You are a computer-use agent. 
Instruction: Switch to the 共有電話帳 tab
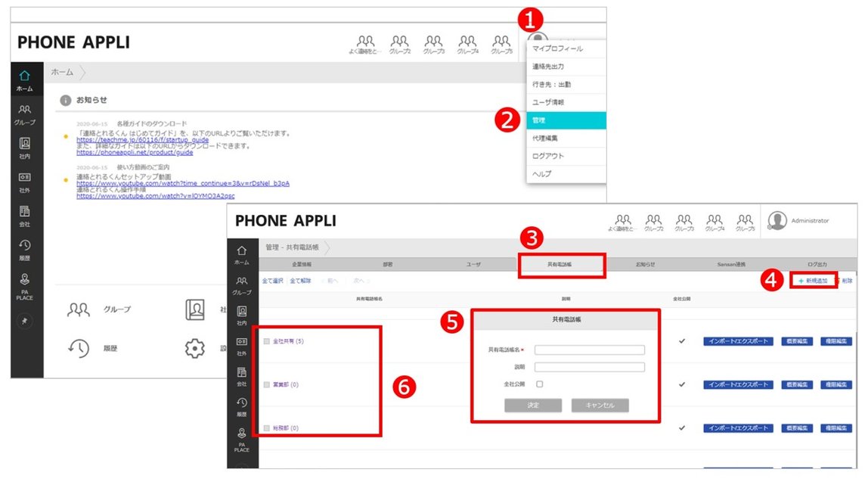pos(560,264)
